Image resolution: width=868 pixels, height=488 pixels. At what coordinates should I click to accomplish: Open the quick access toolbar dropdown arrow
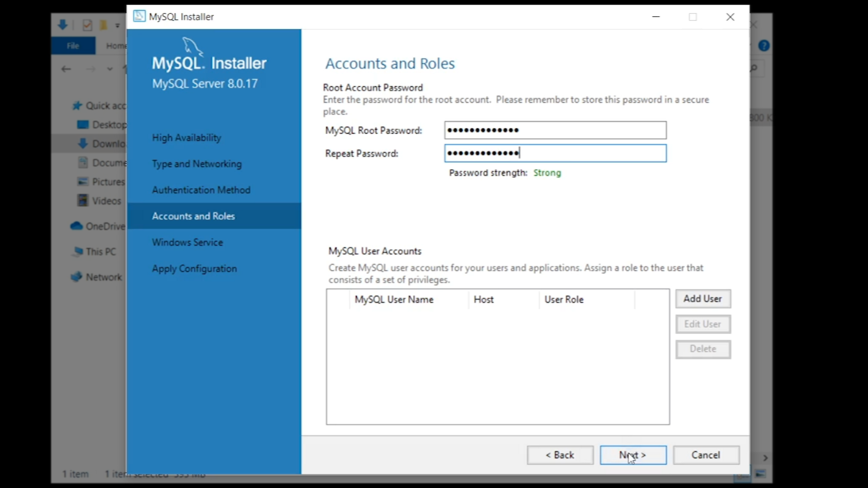(x=118, y=25)
